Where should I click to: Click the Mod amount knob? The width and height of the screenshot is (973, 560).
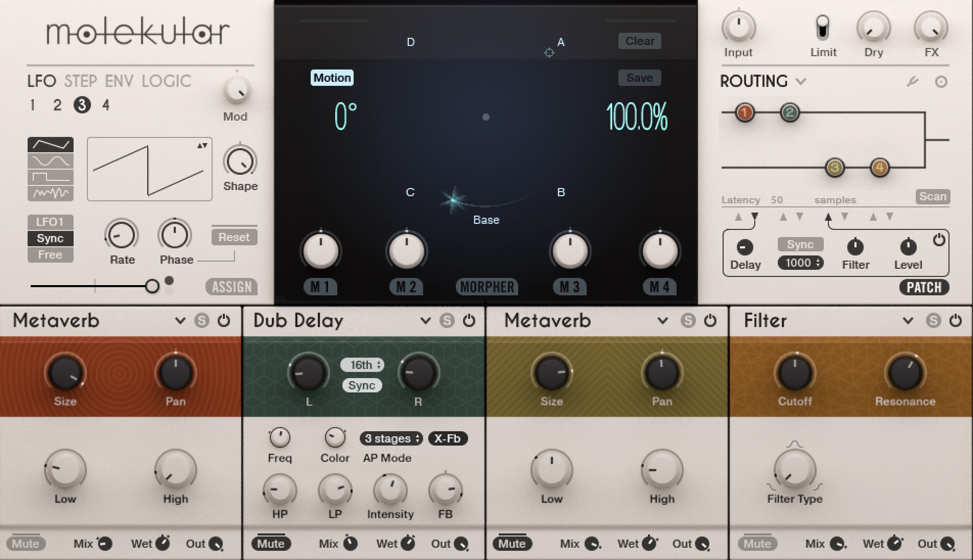(x=236, y=90)
